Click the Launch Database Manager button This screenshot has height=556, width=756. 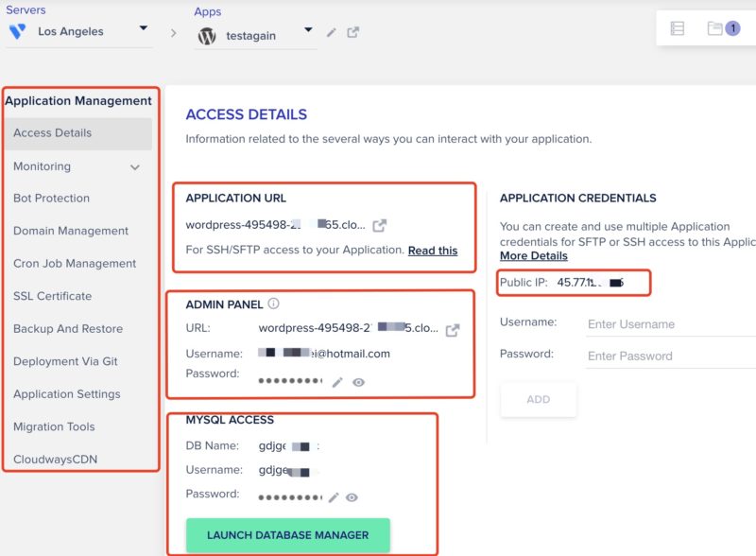click(x=288, y=535)
